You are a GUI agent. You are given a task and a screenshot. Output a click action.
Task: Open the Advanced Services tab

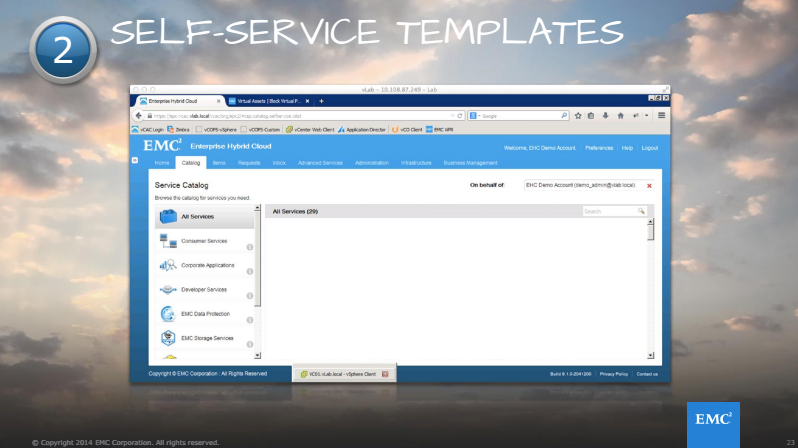320,163
